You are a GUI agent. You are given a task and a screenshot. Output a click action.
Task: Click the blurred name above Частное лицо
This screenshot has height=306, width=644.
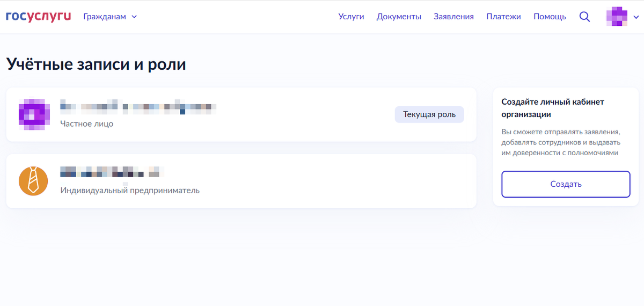pos(138,107)
